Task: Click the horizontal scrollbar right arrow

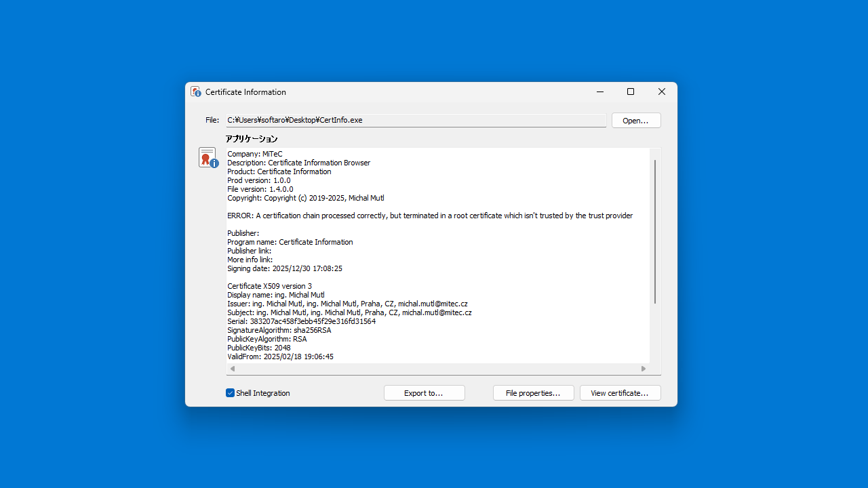Action: (643, 368)
